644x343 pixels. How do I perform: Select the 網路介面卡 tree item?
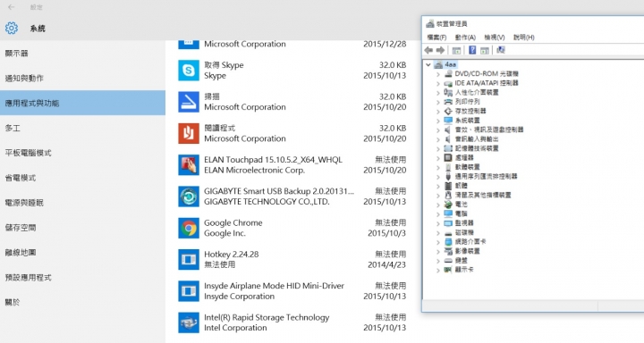[470, 242]
